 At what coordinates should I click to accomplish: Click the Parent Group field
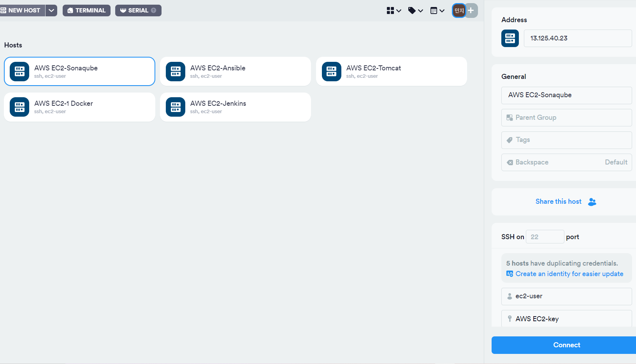tap(566, 117)
